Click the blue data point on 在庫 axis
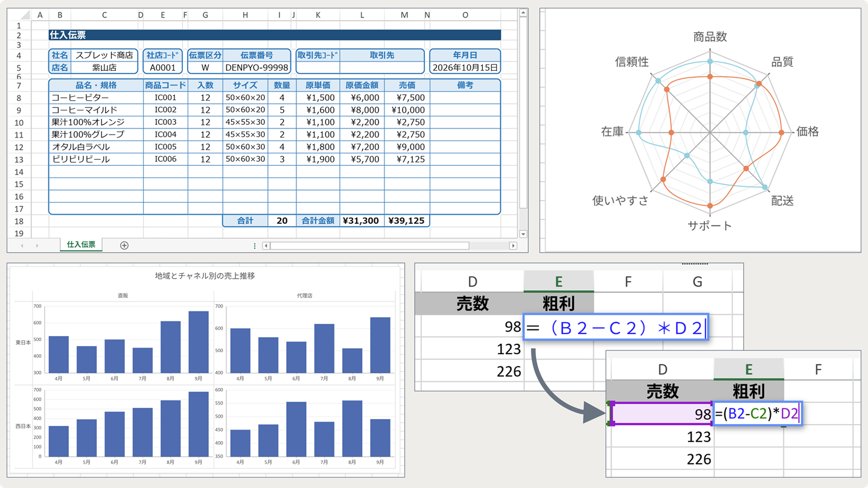Screen dimensions: 868x488 pyautogui.click(x=639, y=133)
